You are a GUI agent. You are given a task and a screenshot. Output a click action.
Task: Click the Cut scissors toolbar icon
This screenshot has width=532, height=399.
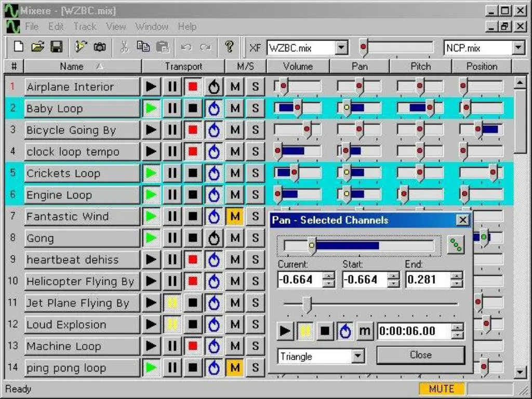pyautogui.click(x=124, y=47)
